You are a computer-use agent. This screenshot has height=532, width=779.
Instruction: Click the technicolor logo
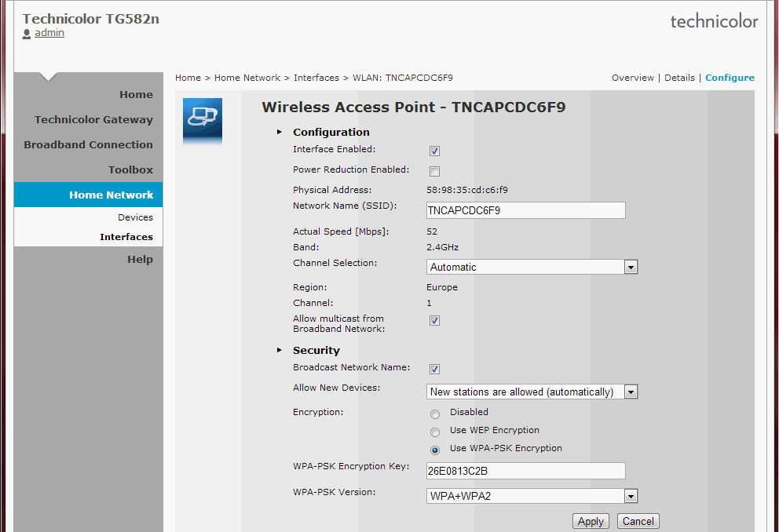point(714,22)
